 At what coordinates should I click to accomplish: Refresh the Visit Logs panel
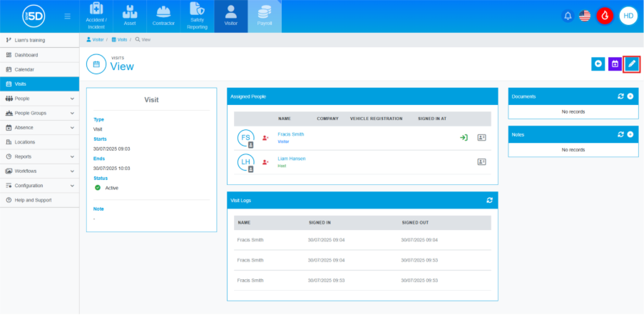tap(489, 200)
